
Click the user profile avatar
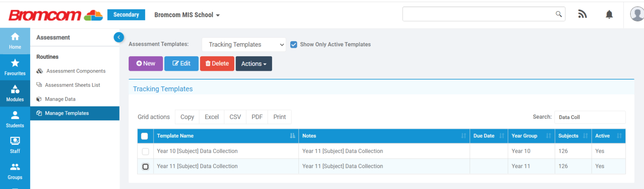[636, 14]
